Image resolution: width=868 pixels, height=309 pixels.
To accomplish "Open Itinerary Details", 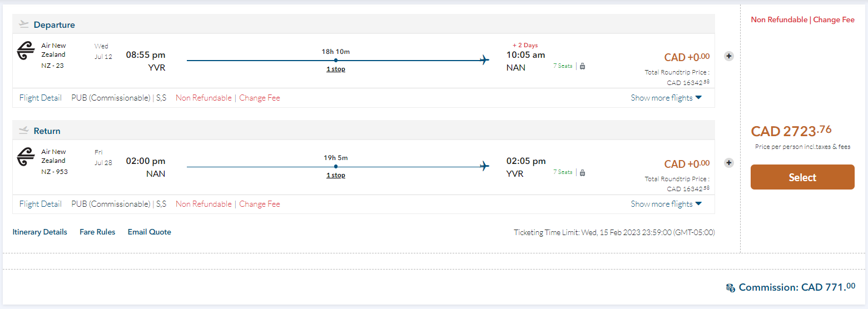I will (x=39, y=232).
